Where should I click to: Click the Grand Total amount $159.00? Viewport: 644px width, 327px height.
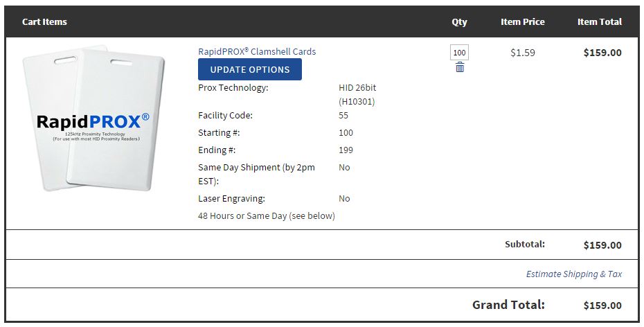[x=602, y=306]
